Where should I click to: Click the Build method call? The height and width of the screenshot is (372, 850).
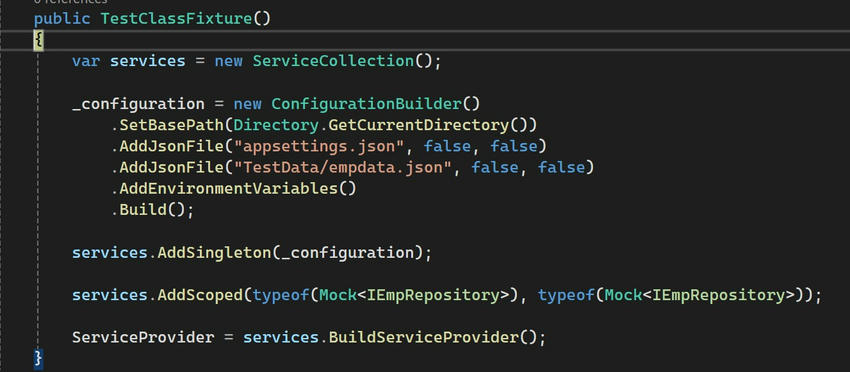pos(143,209)
